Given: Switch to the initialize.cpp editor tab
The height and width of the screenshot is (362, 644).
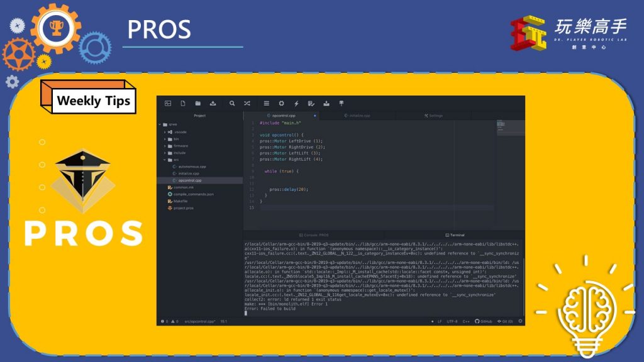Looking at the screenshot, I should pos(357,116).
